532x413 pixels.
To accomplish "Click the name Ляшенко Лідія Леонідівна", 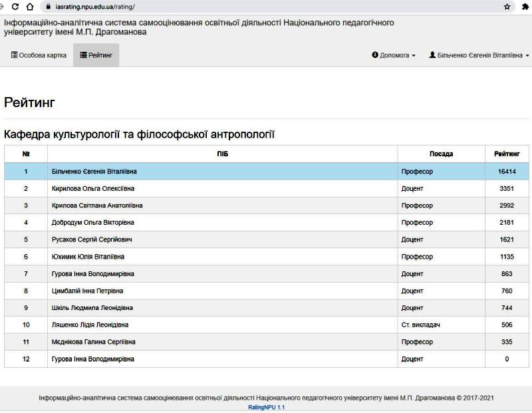I will pyautogui.click(x=90, y=325).
